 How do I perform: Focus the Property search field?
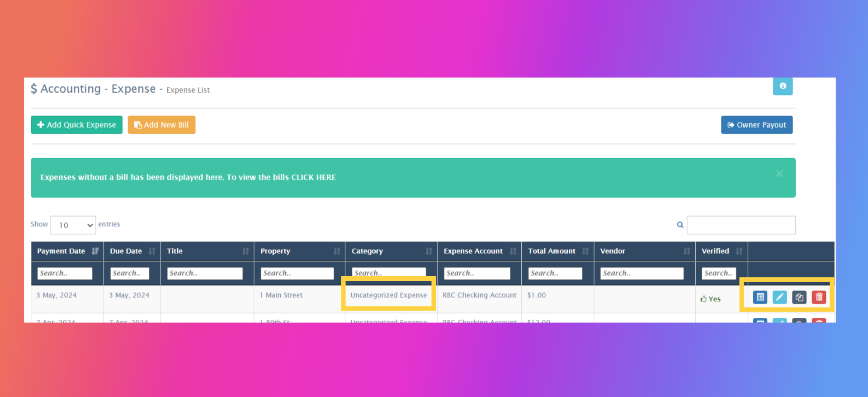(297, 273)
